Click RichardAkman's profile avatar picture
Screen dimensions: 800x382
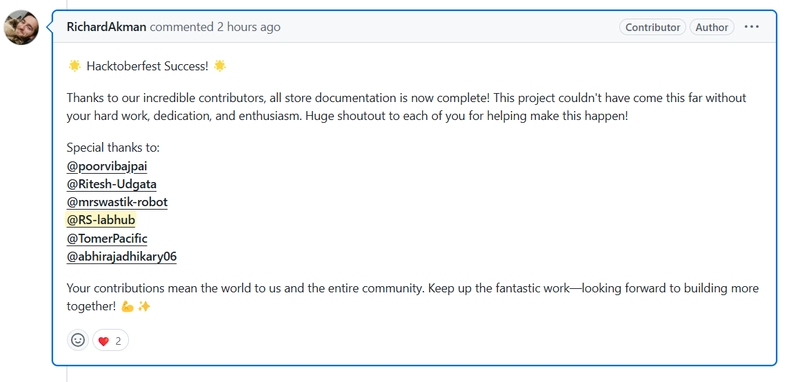click(x=21, y=28)
